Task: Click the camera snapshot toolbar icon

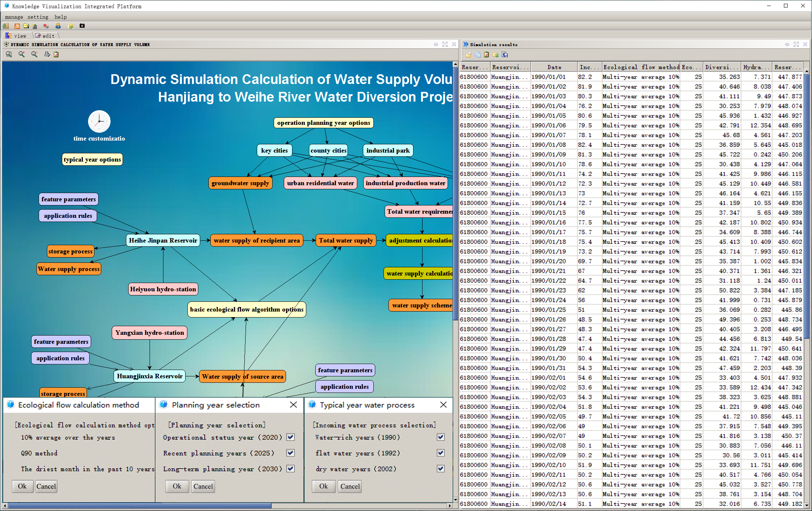Action: [x=82, y=26]
